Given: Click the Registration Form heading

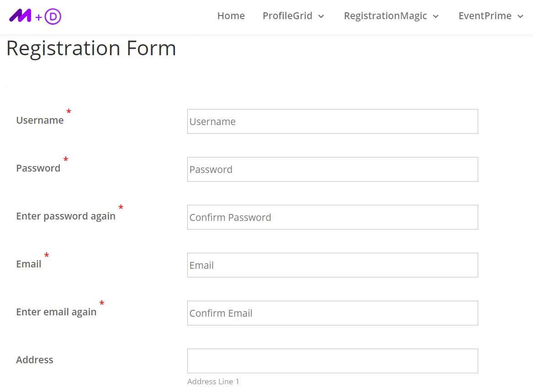Looking at the screenshot, I should point(91,48).
